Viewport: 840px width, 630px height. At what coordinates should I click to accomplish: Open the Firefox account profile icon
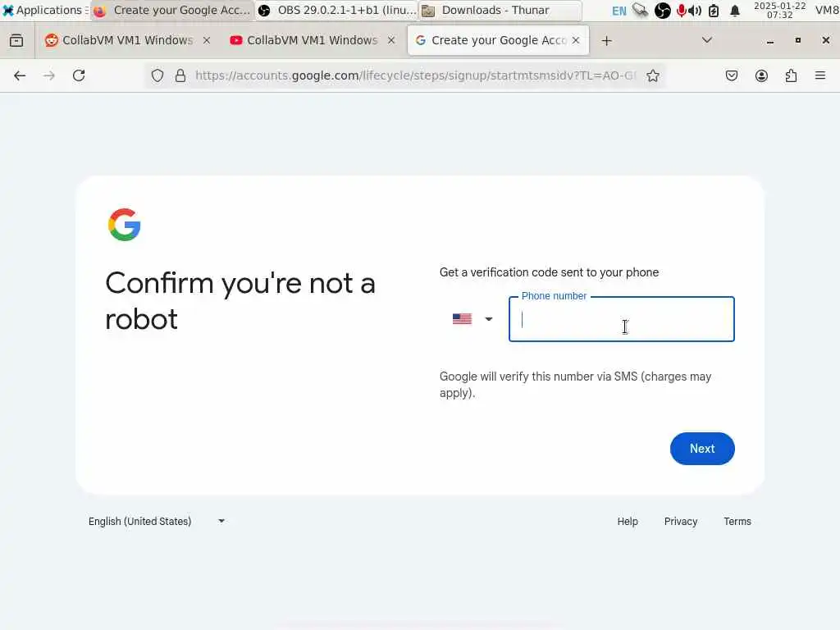pos(761,75)
